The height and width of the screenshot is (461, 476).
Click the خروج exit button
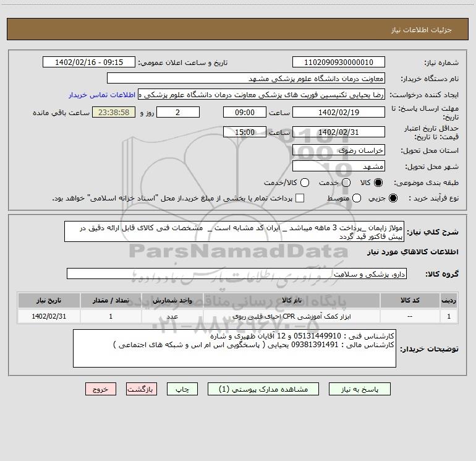coord(101,389)
